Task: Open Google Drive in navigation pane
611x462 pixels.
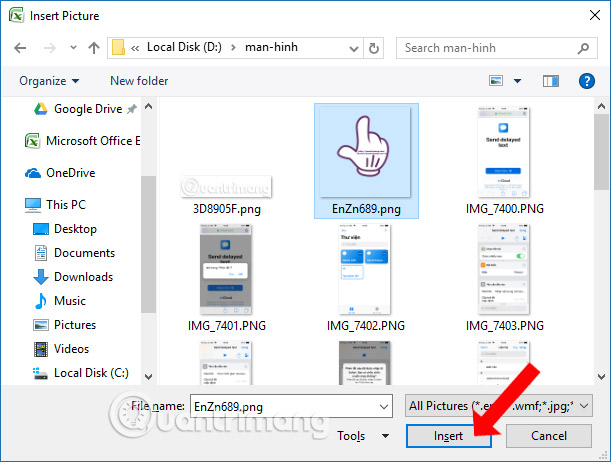Action: coord(88,109)
